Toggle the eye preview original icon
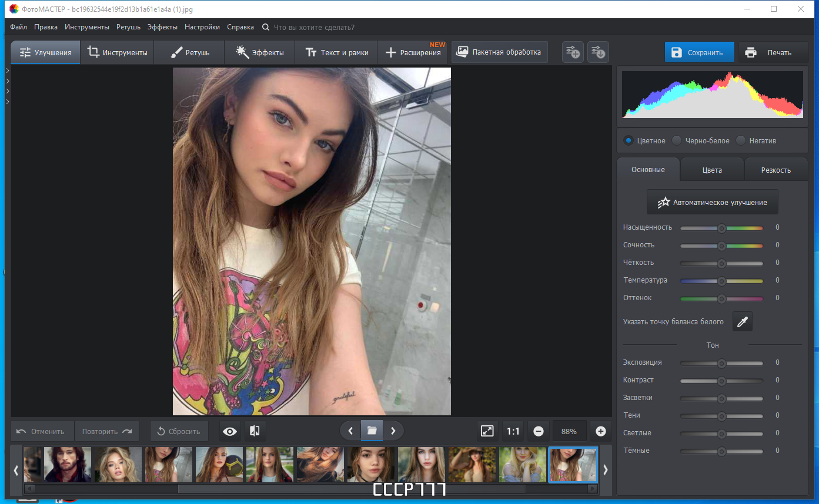The height and width of the screenshot is (504, 819). click(x=230, y=431)
